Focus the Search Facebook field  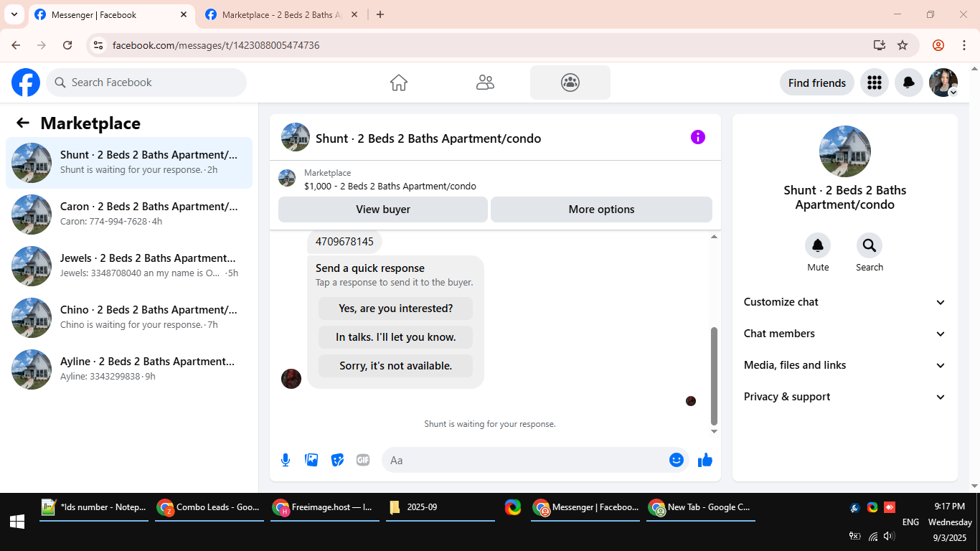(x=146, y=83)
